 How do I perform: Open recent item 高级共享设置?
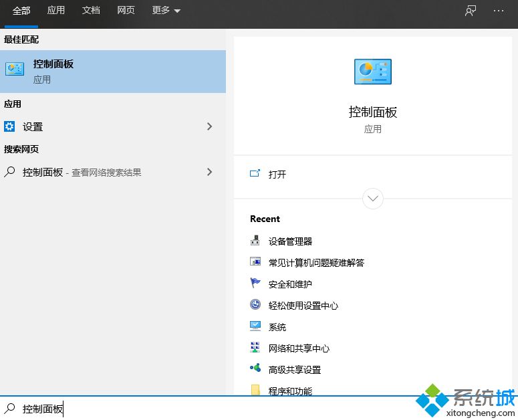coord(295,370)
